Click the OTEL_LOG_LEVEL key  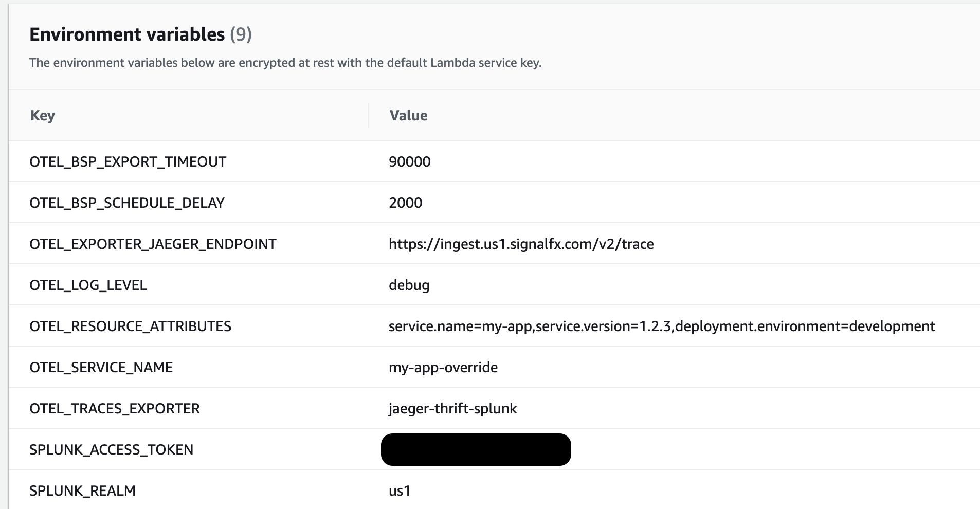[x=88, y=285]
